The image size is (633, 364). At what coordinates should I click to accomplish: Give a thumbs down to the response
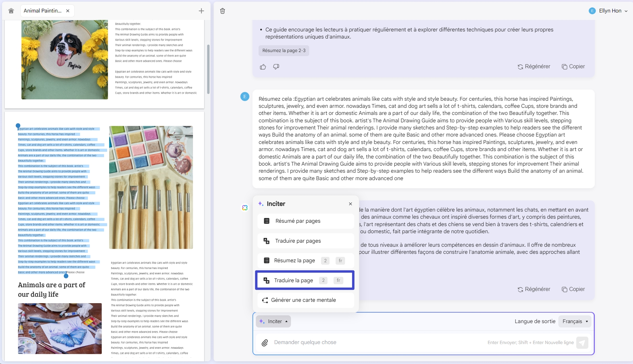(x=276, y=67)
